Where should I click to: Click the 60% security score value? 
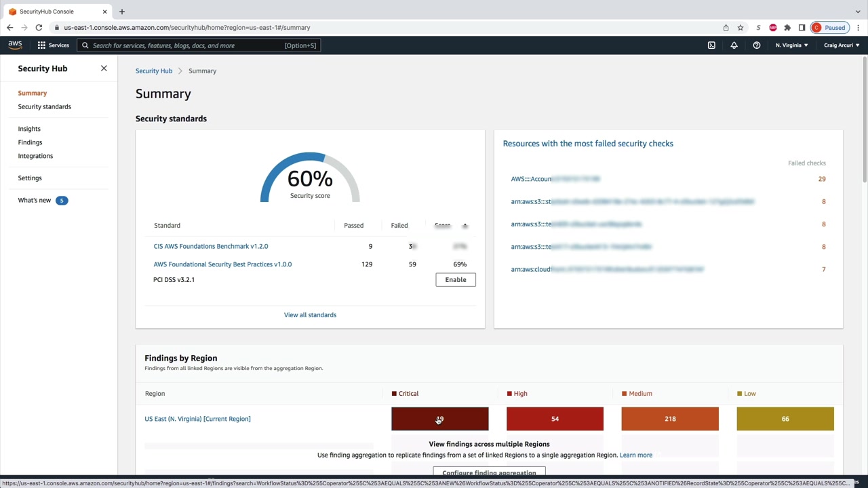(x=310, y=179)
